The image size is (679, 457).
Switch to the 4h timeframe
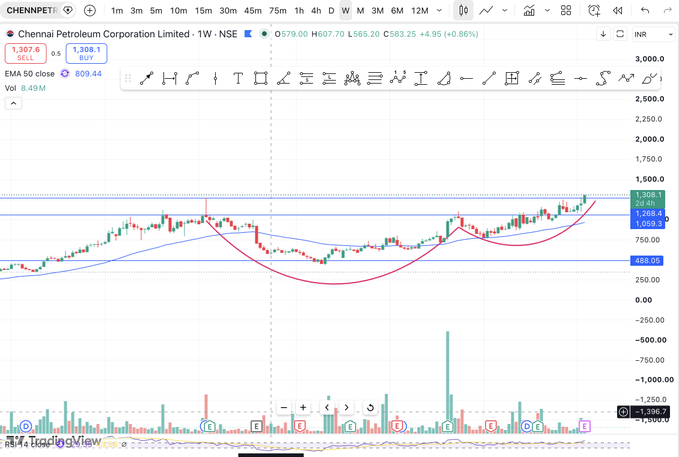(316, 10)
